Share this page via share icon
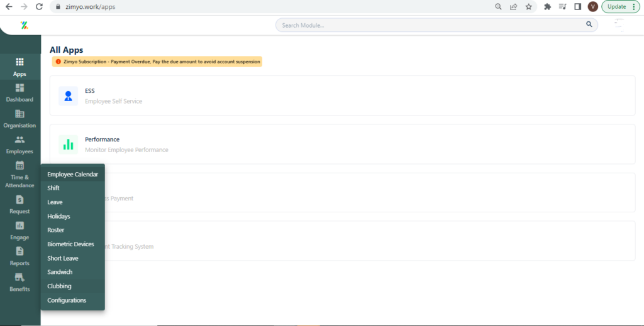 [513, 6]
